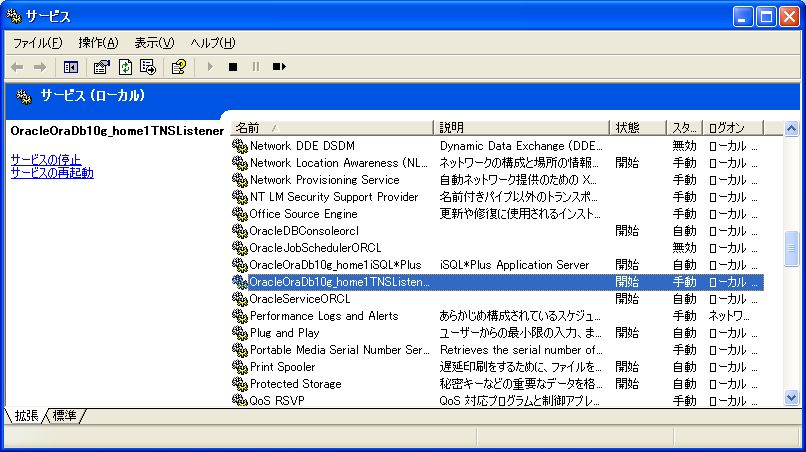Select the Network Location Awareness service name
Screen dimensions: 806x452
point(339,163)
